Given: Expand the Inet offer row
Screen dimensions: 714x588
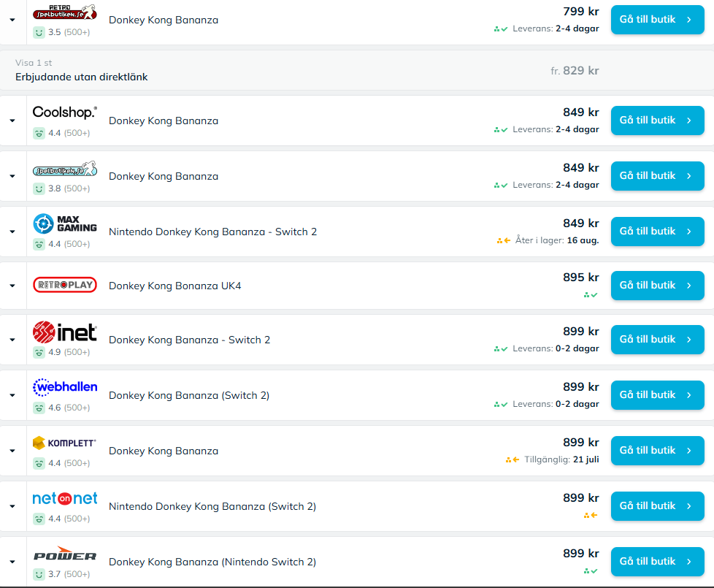Looking at the screenshot, I should (12, 340).
